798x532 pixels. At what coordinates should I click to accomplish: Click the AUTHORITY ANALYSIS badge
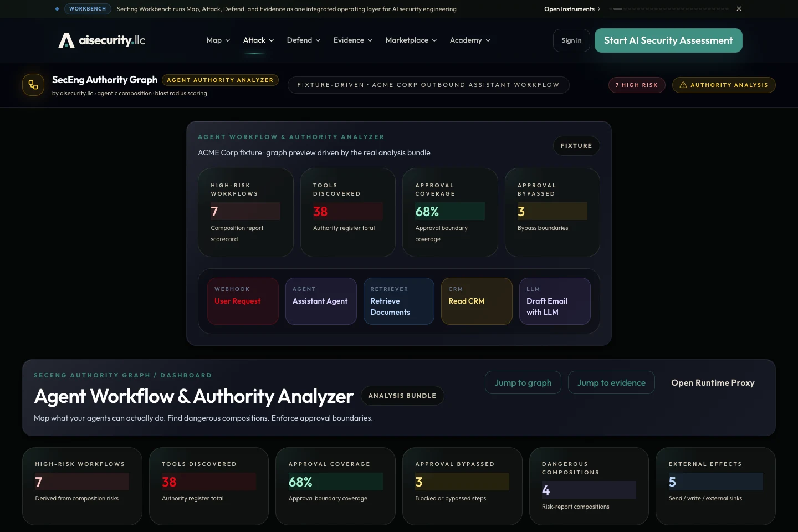[724, 85]
